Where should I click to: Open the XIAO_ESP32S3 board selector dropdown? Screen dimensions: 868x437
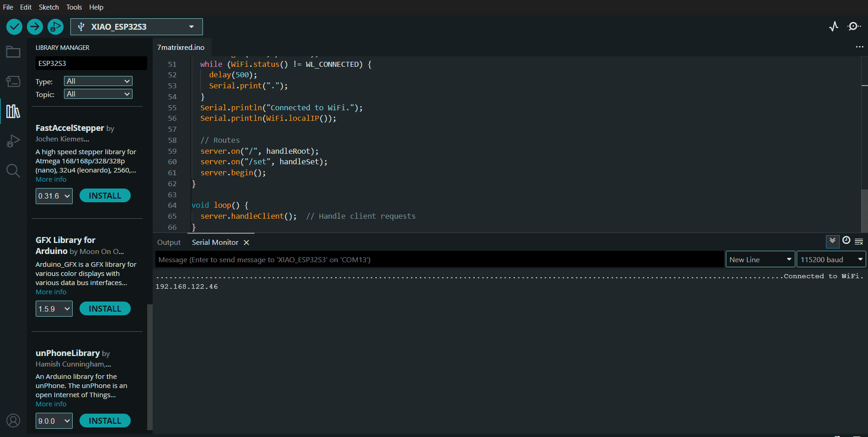pyautogui.click(x=137, y=27)
